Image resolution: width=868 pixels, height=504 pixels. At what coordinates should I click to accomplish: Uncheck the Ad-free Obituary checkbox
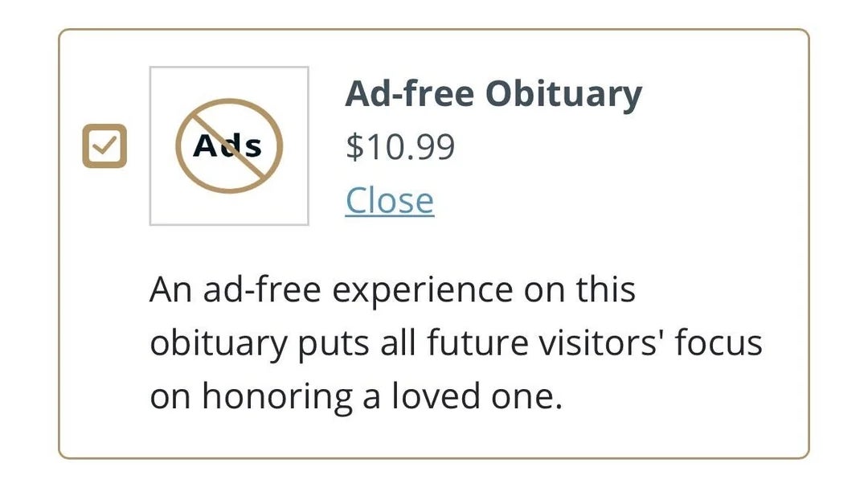point(104,146)
